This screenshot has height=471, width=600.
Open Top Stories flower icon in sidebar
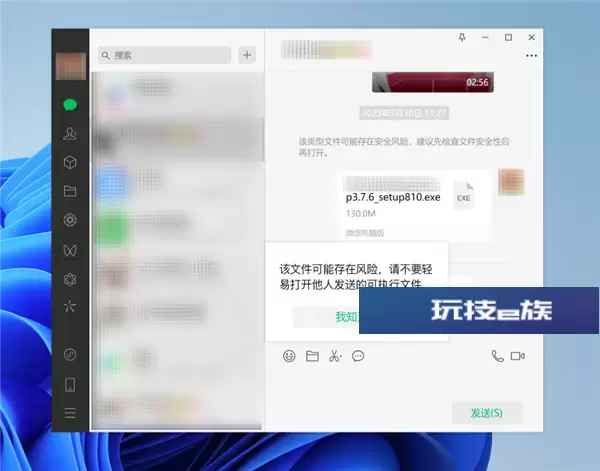(70, 279)
